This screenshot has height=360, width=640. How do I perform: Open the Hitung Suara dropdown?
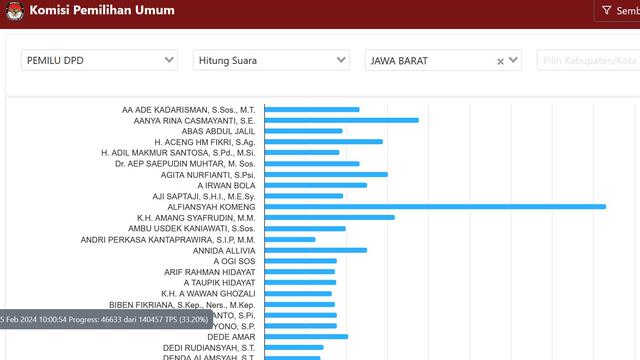[271, 60]
